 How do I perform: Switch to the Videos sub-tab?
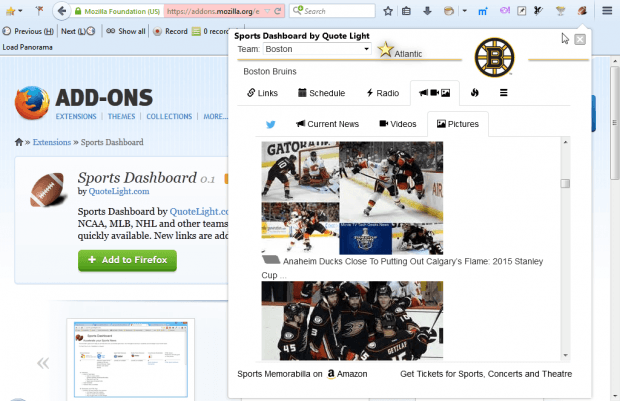[x=398, y=124]
